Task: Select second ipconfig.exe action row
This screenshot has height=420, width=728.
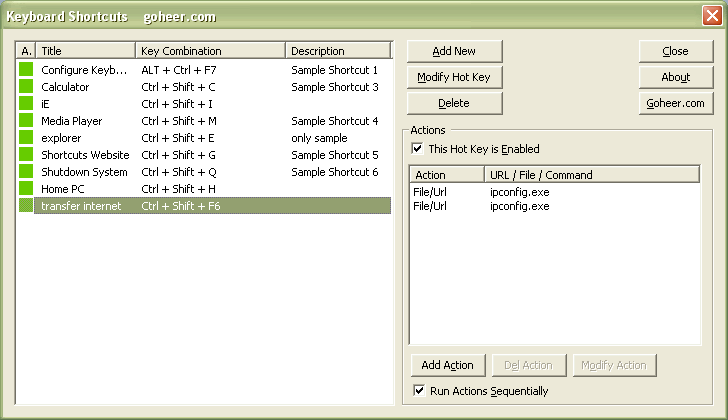Action: click(x=554, y=206)
